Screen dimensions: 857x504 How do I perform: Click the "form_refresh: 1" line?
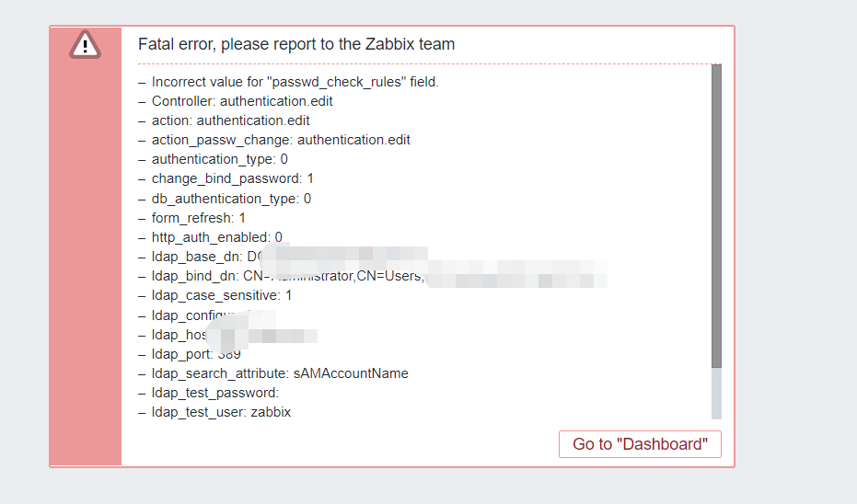[x=198, y=218]
